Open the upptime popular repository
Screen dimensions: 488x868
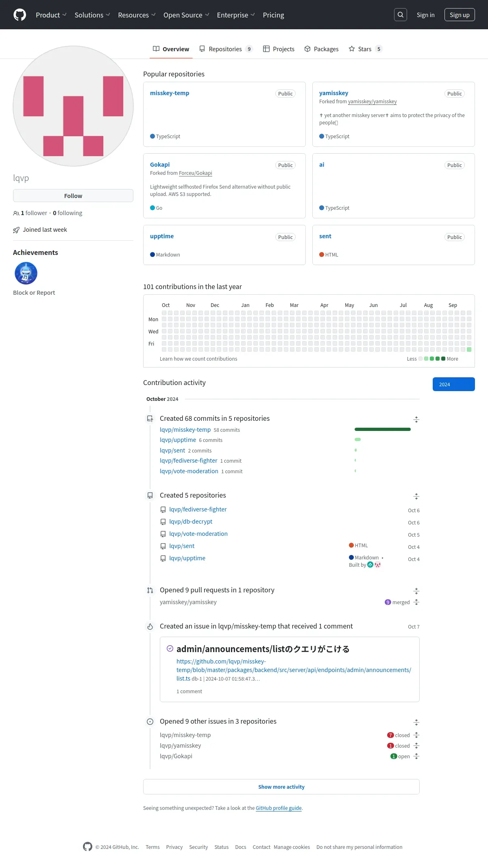point(162,236)
